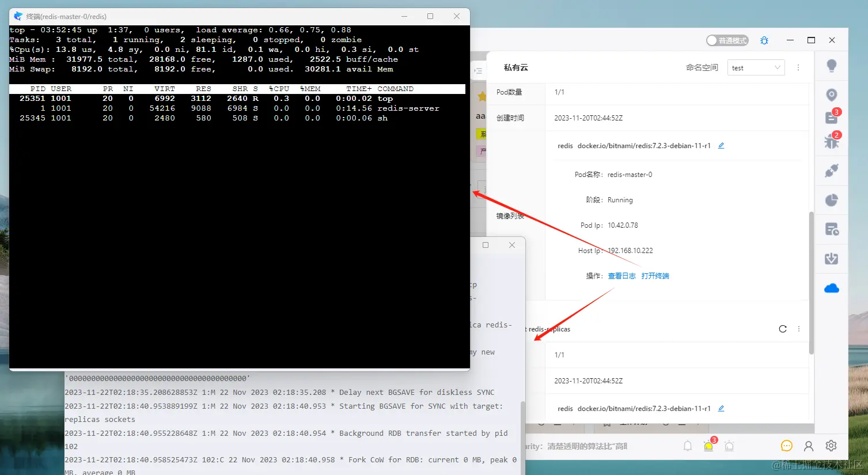868x475 pixels.
Task: Open the namespace dropdown showing test
Action: 756,67
